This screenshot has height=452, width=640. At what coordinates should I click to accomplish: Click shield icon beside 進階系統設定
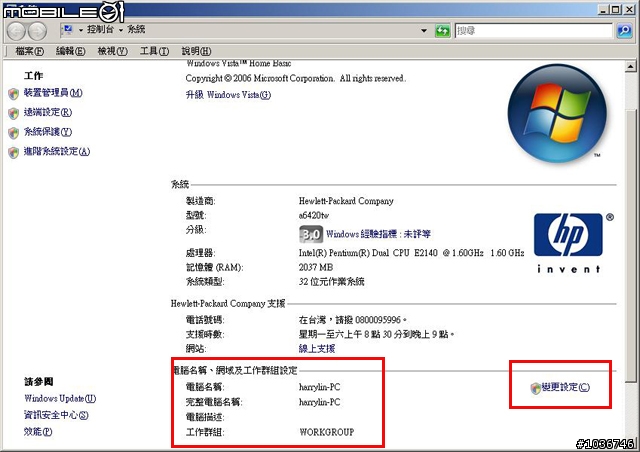click(x=13, y=152)
